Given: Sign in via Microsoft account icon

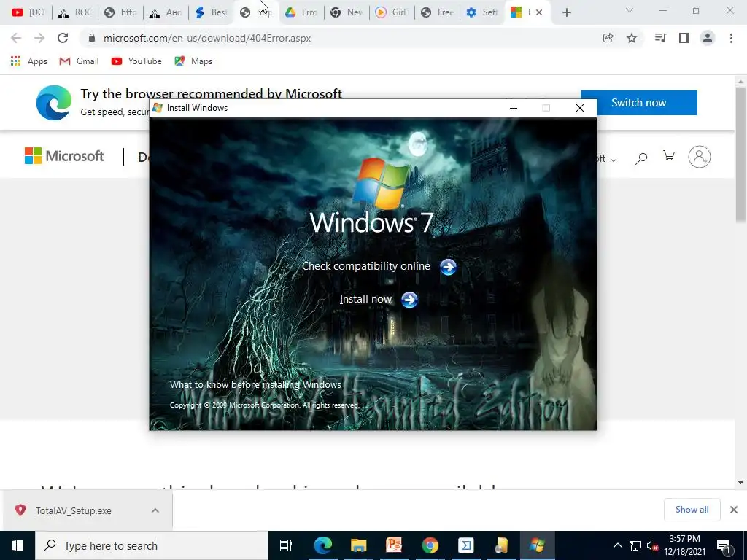Looking at the screenshot, I should [x=700, y=157].
